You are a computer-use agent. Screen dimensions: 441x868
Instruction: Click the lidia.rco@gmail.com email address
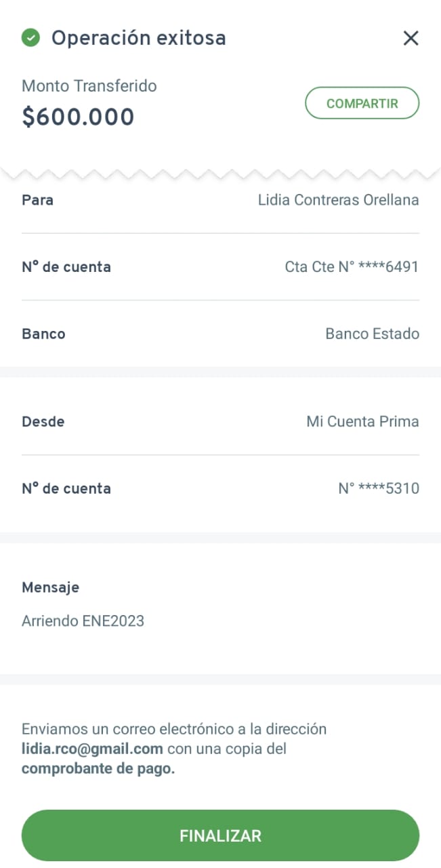[x=92, y=749]
